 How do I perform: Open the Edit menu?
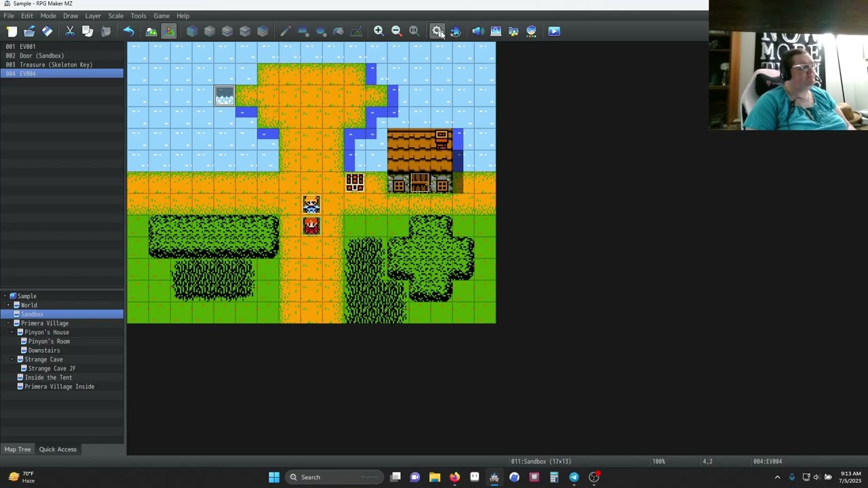pos(27,16)
